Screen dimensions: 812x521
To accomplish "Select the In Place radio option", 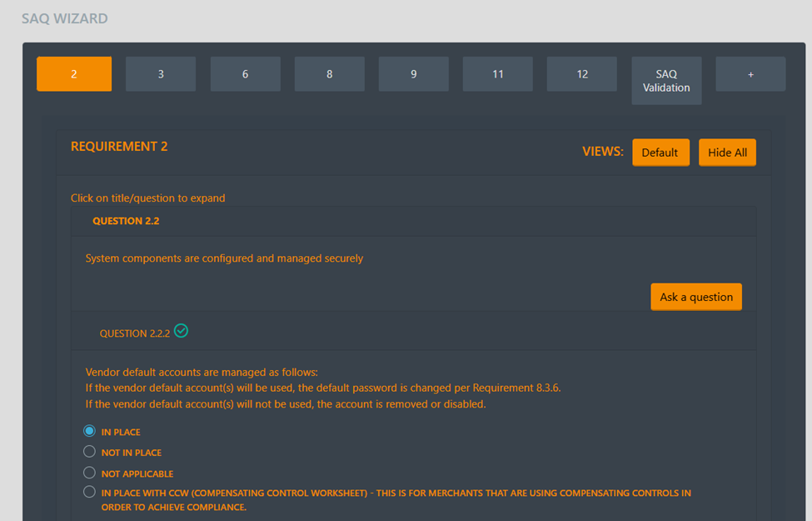I will coord(90,432).
